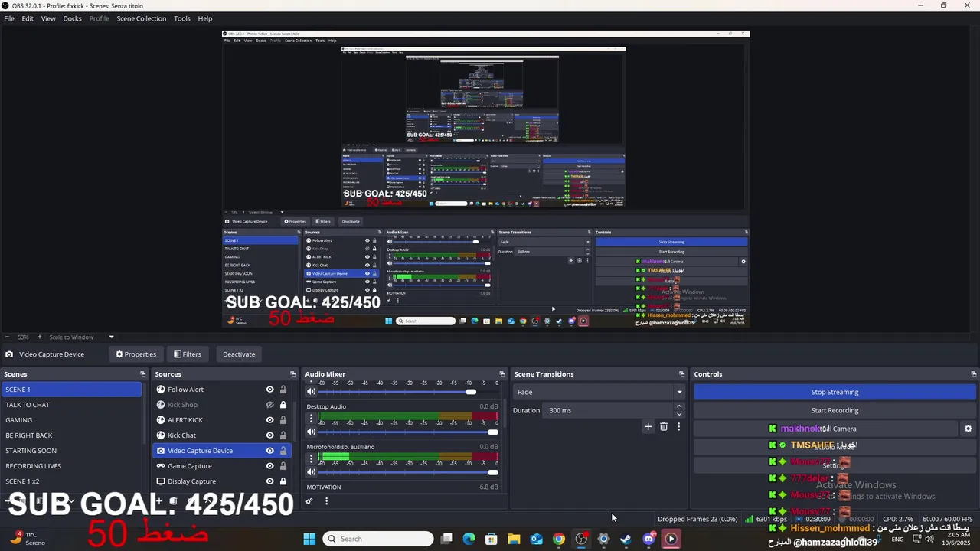This screenshot has width=980, height=551.
Task: Float the Scene Transitions dock via header icon
Action: pos(681,374)
